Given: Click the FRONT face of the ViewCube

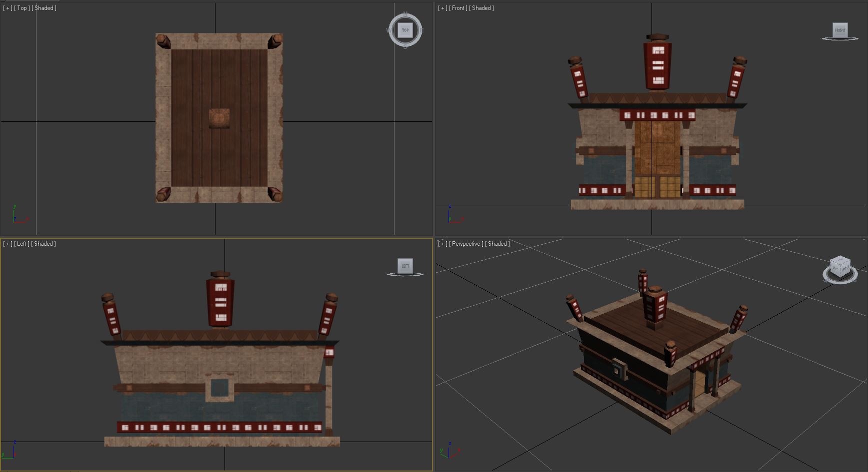Looking at the screenshot, I should 840,29.
